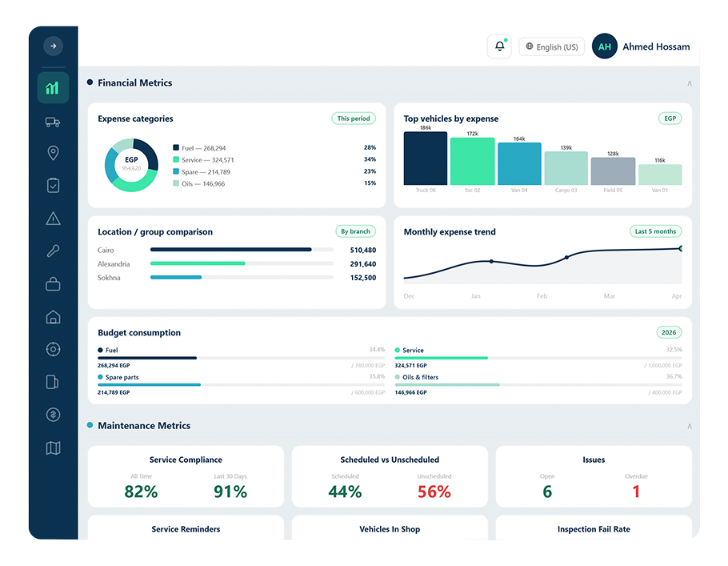Click the This period filter pill
Screen dimensions: 728x566
tap(354, 118)
